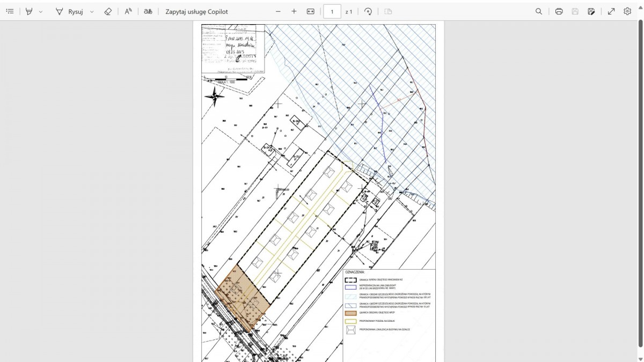Click Zapytaj usługę Copilot

tap(196, 11)
